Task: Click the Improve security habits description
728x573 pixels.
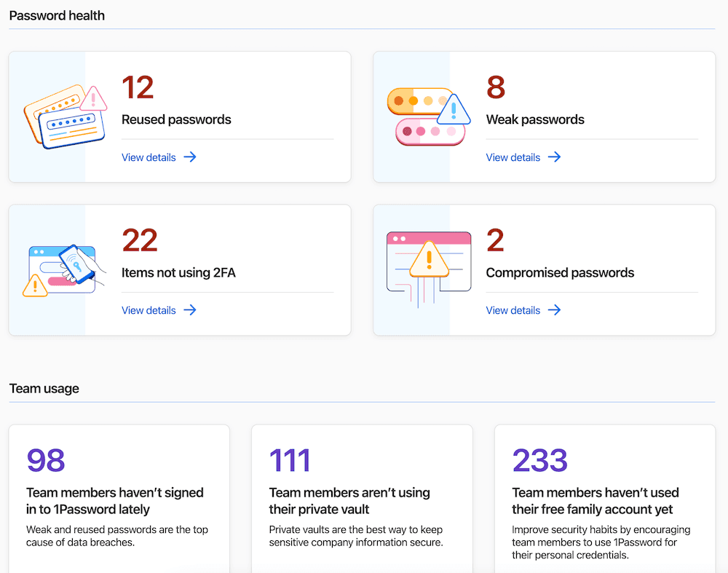Action: [601, 542]
